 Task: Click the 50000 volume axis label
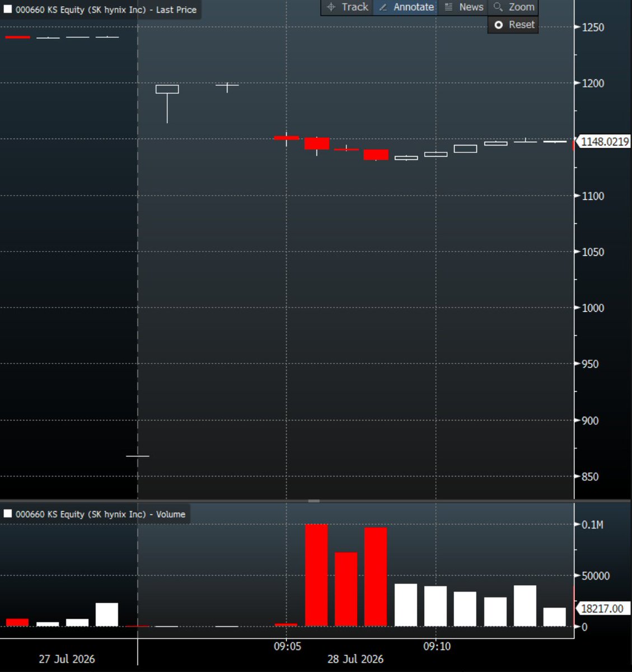(596, 576)
